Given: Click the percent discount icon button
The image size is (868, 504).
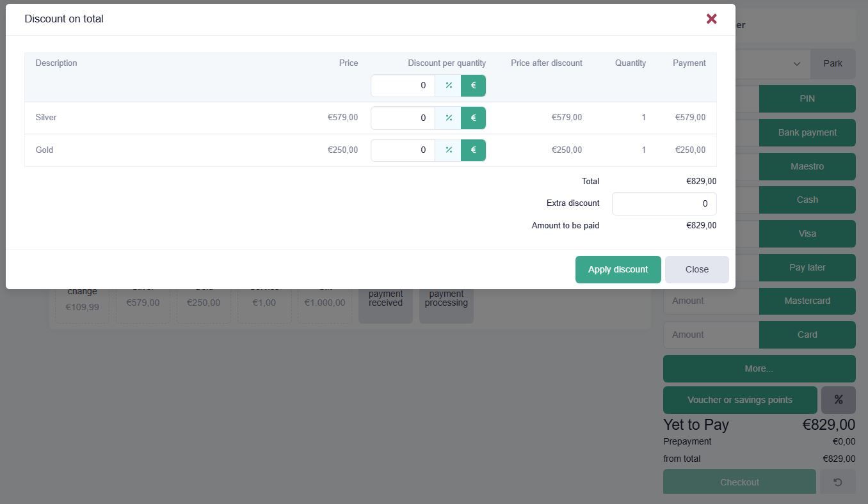Looking at the screenshot, I should tap(838, 400).
